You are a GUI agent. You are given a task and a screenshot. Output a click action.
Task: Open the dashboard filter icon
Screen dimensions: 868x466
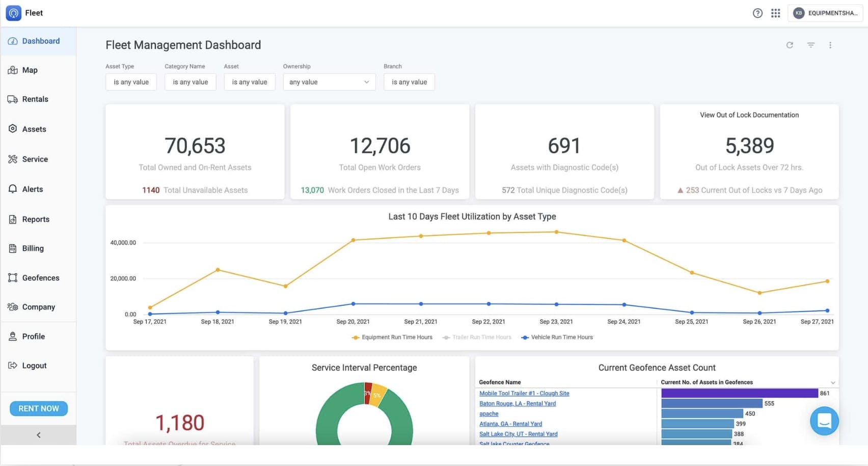tap(810, 45)
